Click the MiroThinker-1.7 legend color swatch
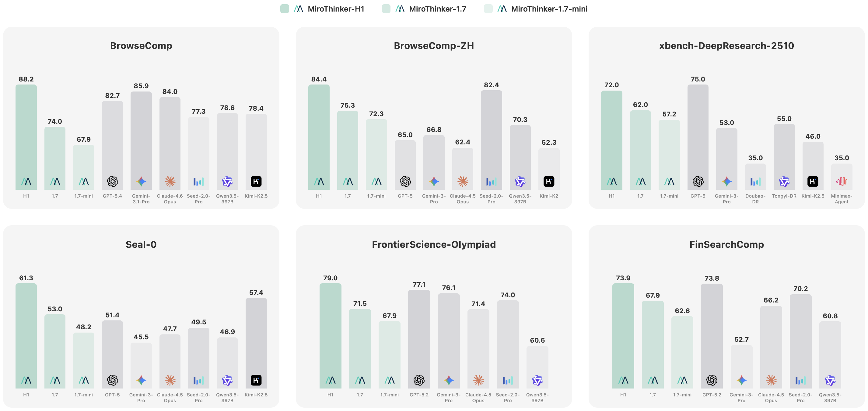This screenshot has width=868, height=411. click(x=386, y=9)
